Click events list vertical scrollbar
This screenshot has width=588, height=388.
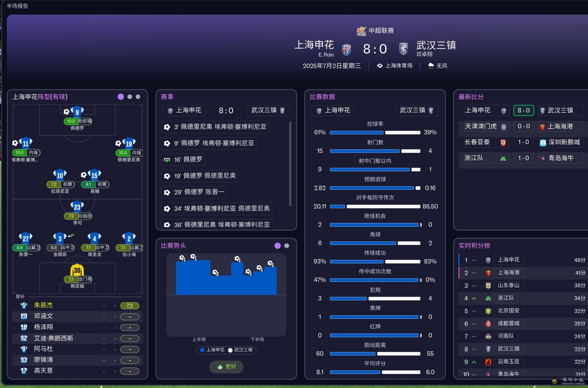click(x=290, y=164)
